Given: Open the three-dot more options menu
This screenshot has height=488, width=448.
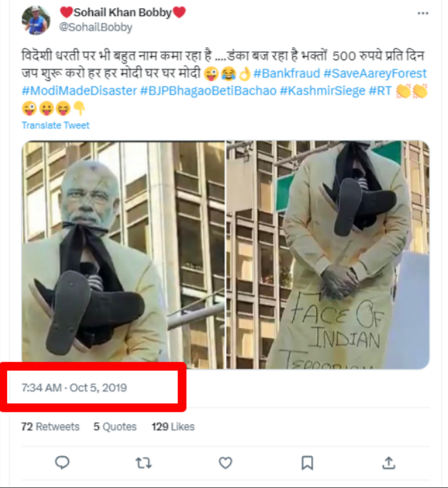Looking at the screenshot, I should (422, 14).
